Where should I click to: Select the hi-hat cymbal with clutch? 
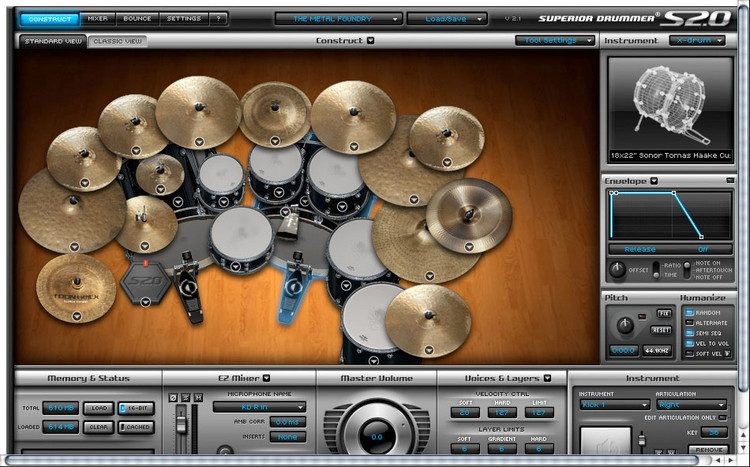147,223
